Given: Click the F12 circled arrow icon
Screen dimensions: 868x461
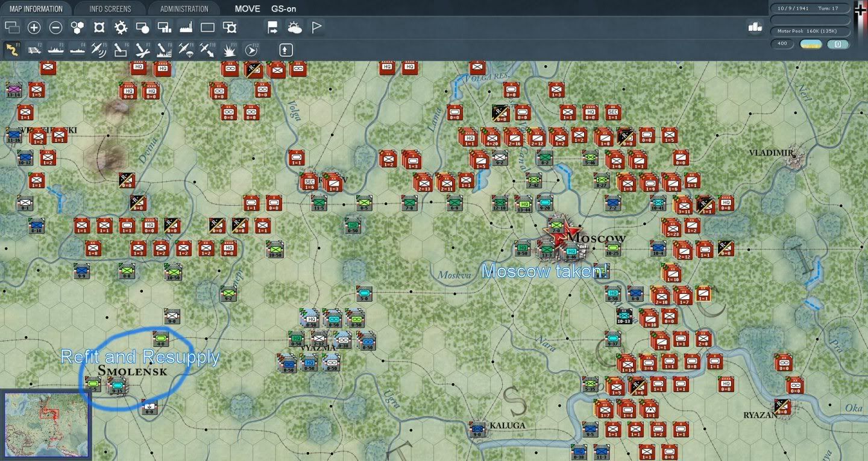Looking at the screenshot, I should point(251,50).
